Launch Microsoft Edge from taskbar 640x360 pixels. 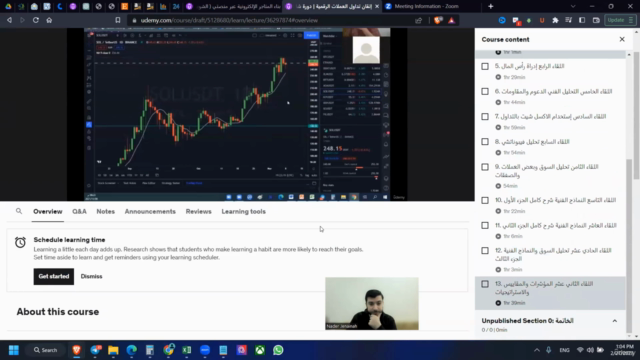[x=131, y=350]
